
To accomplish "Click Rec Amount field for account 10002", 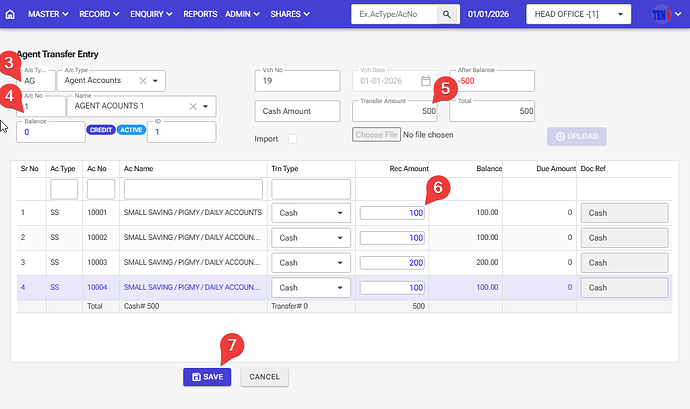I will [x=392, y=238].
